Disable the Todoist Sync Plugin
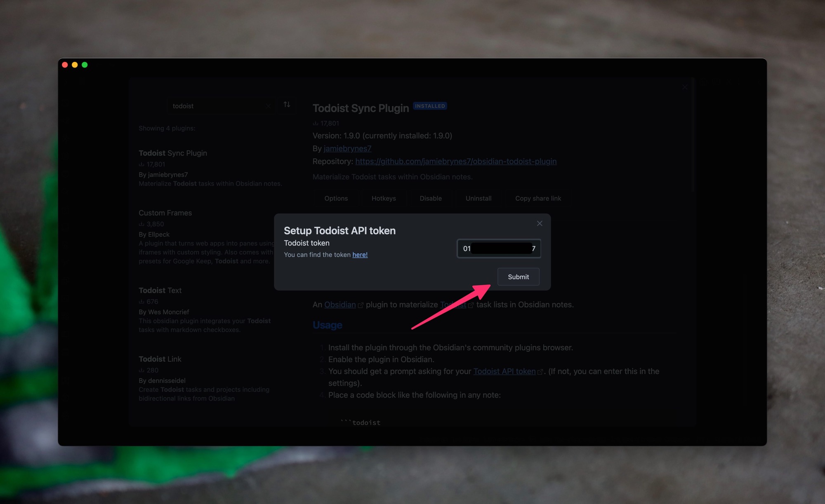Viewport: 825px width, 504px height. click(430, 199)
